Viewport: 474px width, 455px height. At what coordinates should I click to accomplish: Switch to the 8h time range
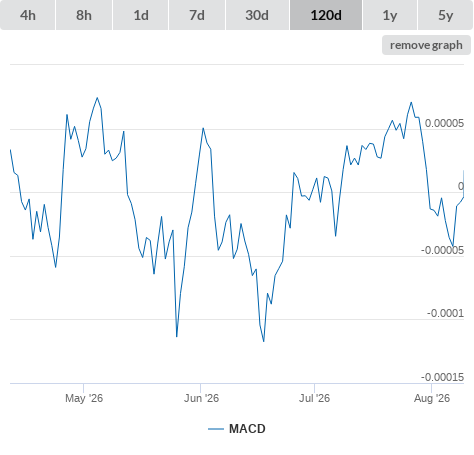84,15
